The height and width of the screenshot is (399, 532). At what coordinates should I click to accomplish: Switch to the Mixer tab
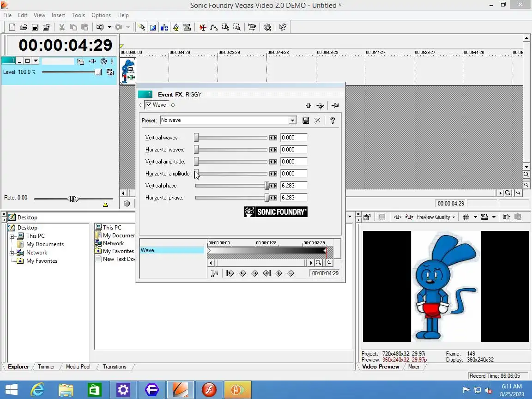coord(414,366)
